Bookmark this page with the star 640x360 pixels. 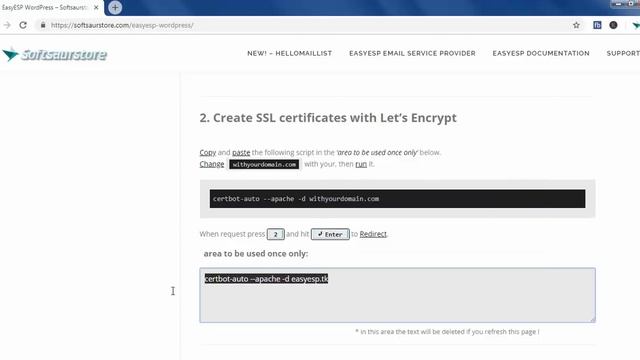(576, 25)
